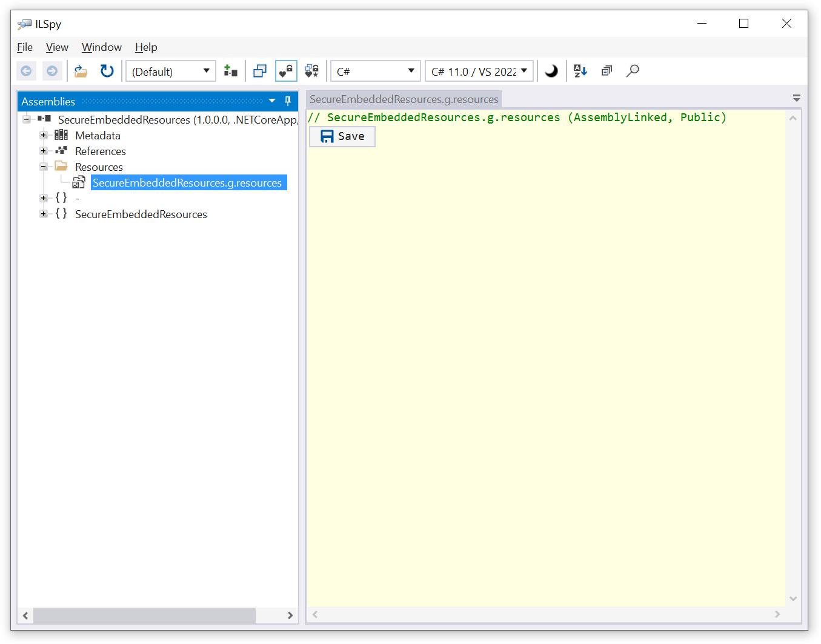821x644 pixels.
Task: Expand the Metadata tree node
Action: pyautogui.click(x=44, y=135)
